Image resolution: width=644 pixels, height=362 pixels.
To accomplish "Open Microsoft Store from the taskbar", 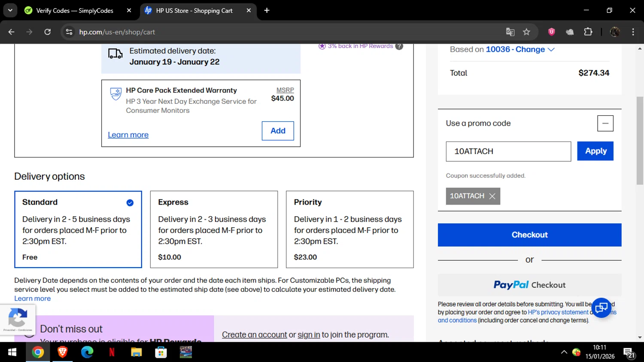I will pyautogui.click(x=161, y=352).
